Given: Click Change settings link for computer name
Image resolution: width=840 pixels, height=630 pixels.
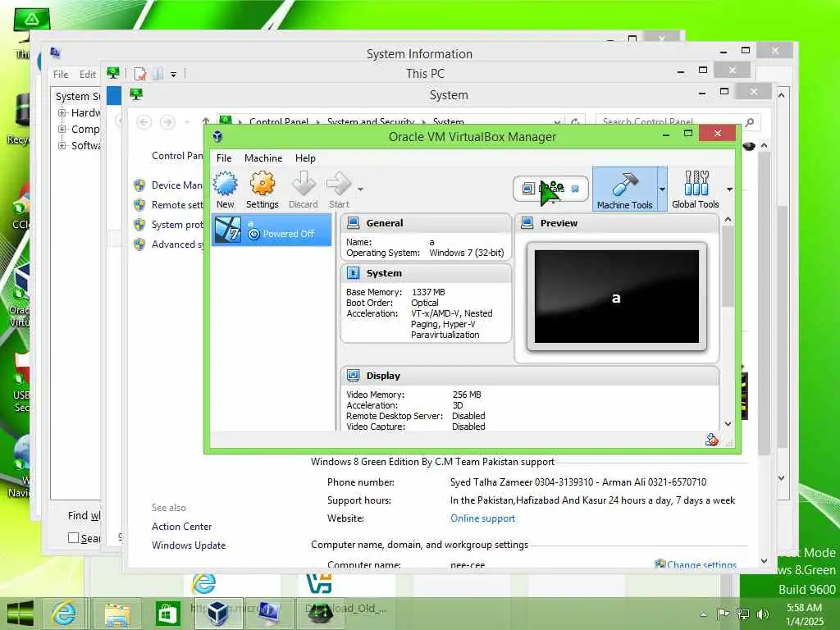Looking at the screenshot, I should pyautogui.click(x=701, y=564).
